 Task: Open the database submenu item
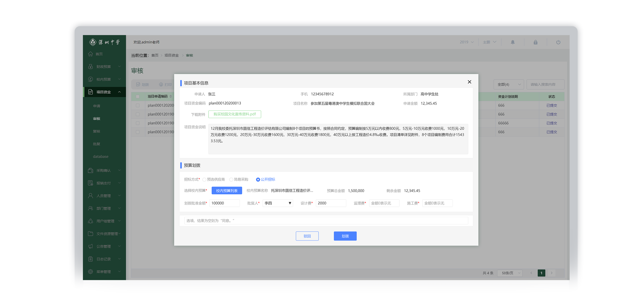click(x=101, y=156)
